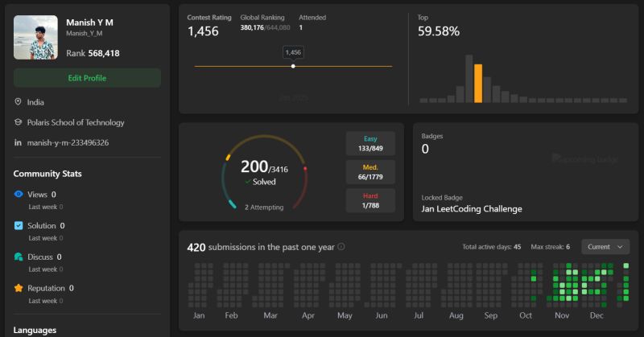Viewport: 644px width, 337px height.
Task: Click the India location text
Action: click(x=35, y=102)
